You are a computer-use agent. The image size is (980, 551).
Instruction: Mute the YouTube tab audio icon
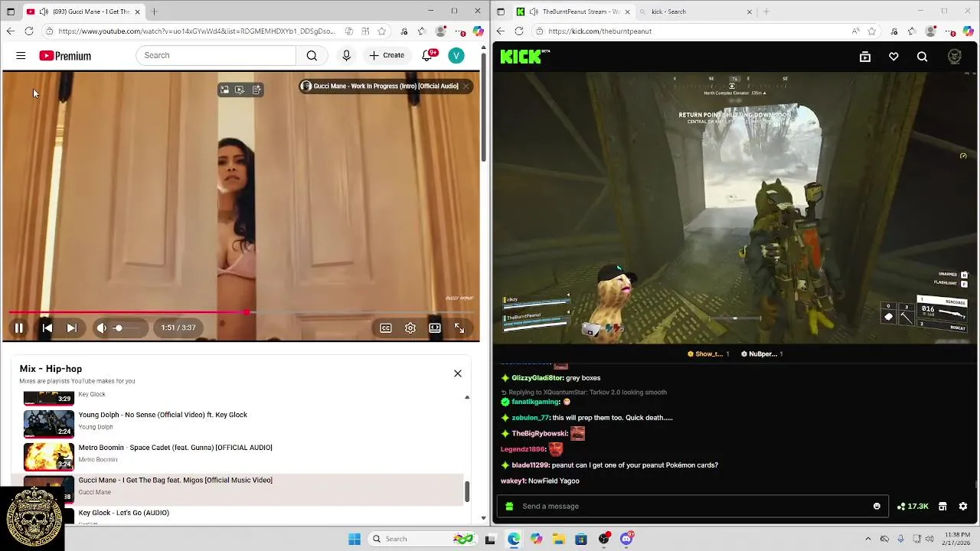pos(44,11)
